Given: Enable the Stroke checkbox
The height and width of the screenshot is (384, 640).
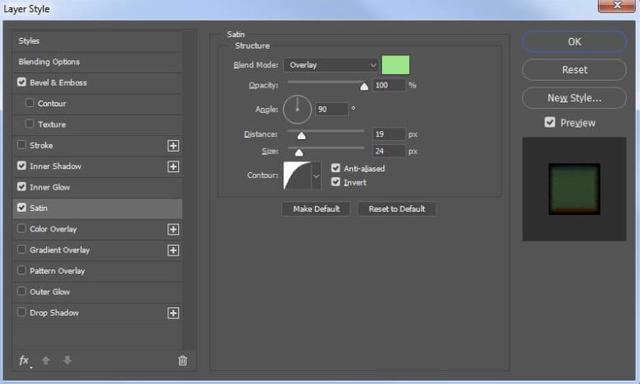Looking at the screenshot, I should [x=22, y=145].
